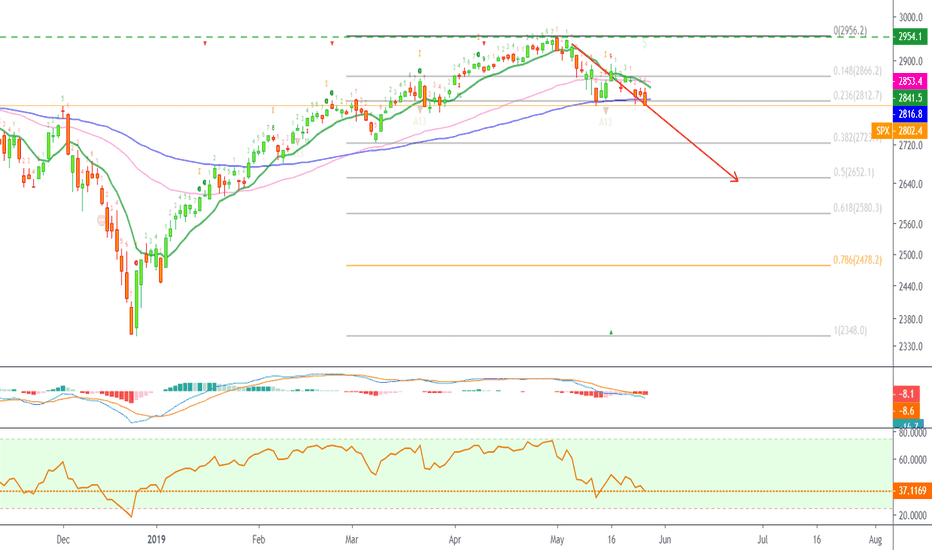This screenshot has width=932, height=550.
Task: Click the orange -8.6 MACD value tag
Action: pos(906,410)
